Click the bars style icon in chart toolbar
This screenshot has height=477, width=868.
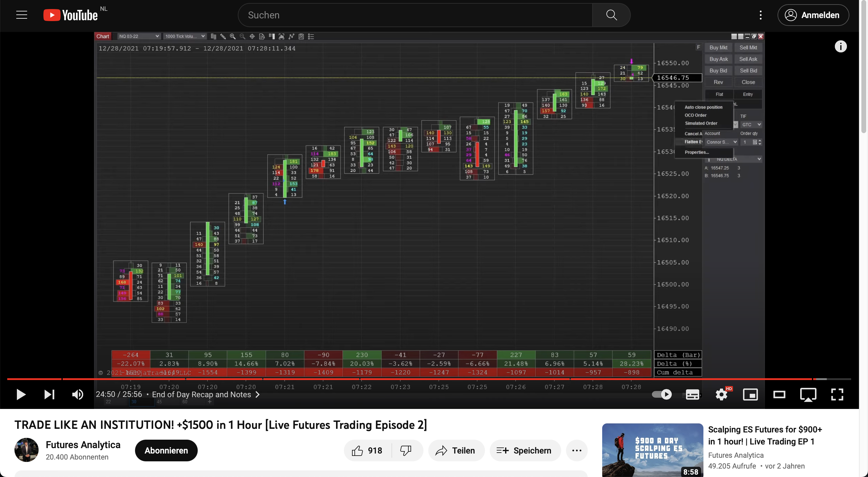(x=213, y=36)
